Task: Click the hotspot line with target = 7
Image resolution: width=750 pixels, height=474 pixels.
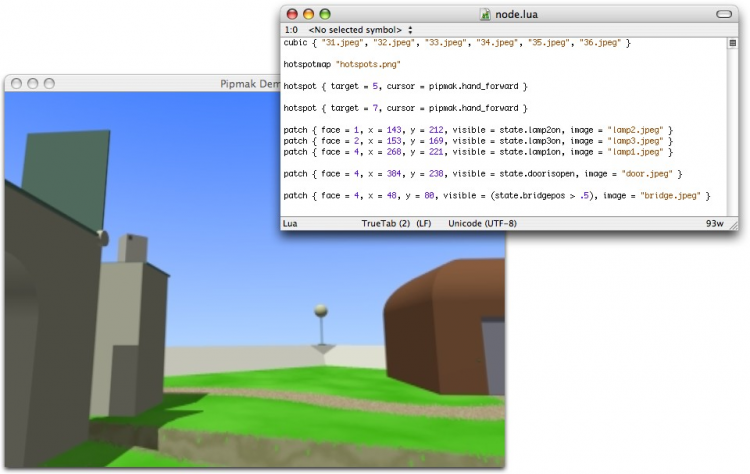Action: click(405, 108)
